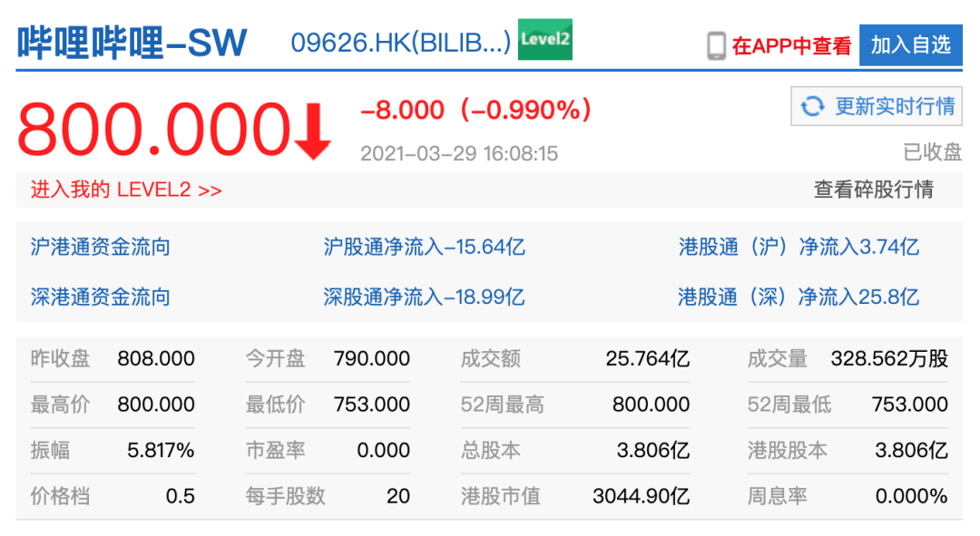Click 港股股本 value 3.806亿
Viewport: 980px width, 536px height.
pyautogui.click(x=911, y=451)
